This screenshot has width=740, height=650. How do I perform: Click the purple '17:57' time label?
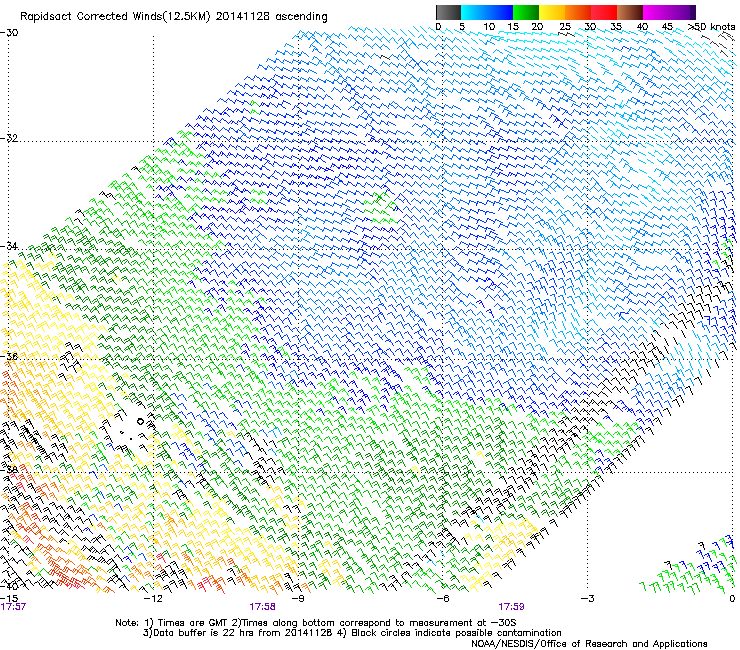[13, 607]
